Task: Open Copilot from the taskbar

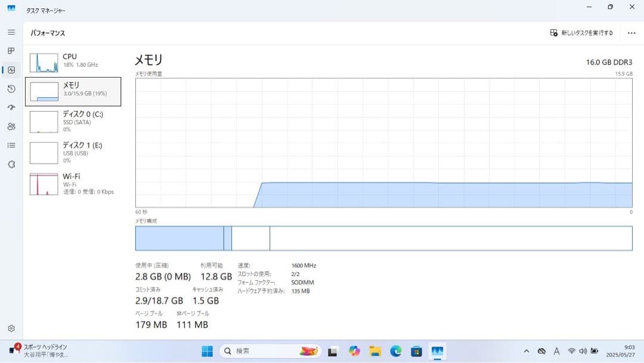Action: pyautogui.click(x=354, y=351)
